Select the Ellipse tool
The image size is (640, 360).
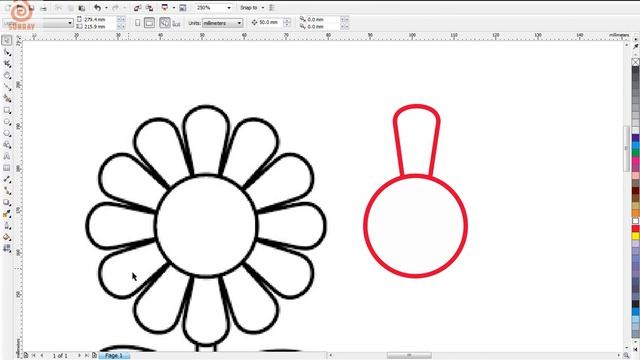point(7,122)
